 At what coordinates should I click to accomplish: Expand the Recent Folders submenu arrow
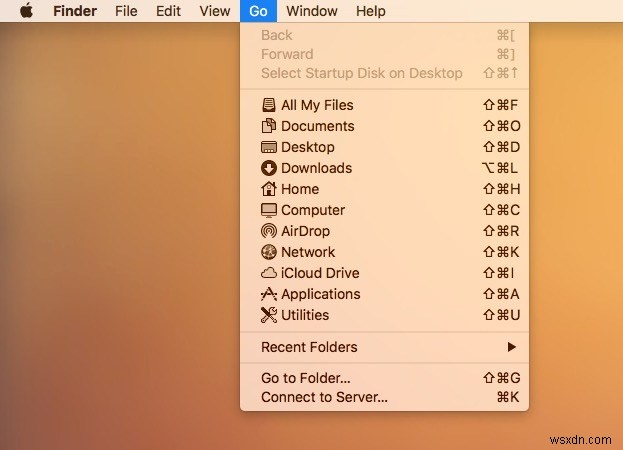(x=512, y=347)
